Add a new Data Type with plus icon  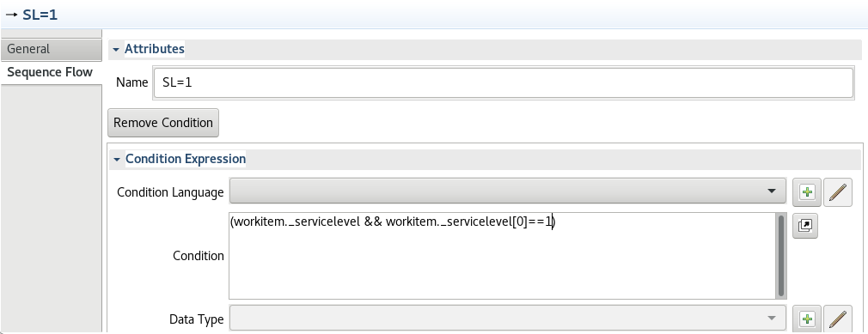807,319
